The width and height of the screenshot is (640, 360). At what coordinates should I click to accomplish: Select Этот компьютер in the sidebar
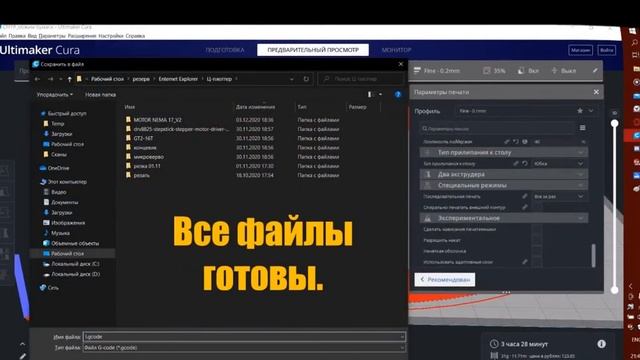pos(63,182)
